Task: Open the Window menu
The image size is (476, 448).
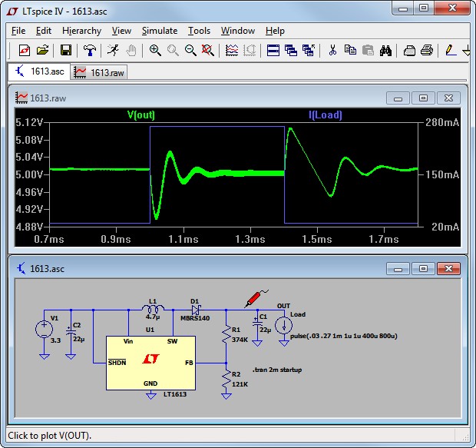Action: tap(238, 31)
